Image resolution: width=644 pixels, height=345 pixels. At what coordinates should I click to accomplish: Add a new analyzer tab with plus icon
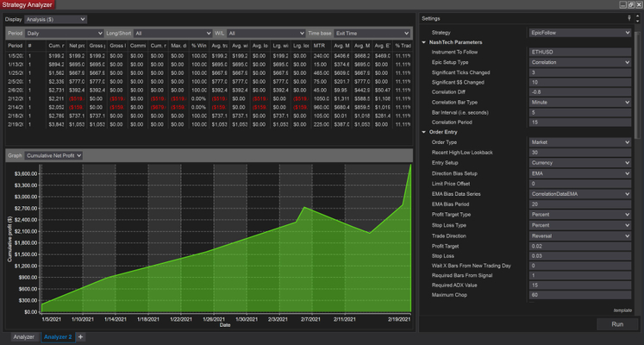tap(80, 337)
